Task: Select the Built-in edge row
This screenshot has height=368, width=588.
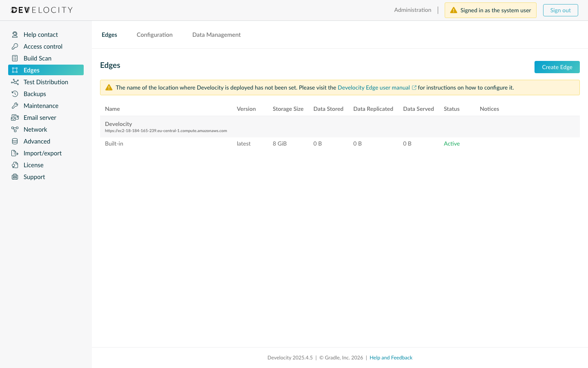Action: coord(114,144)
